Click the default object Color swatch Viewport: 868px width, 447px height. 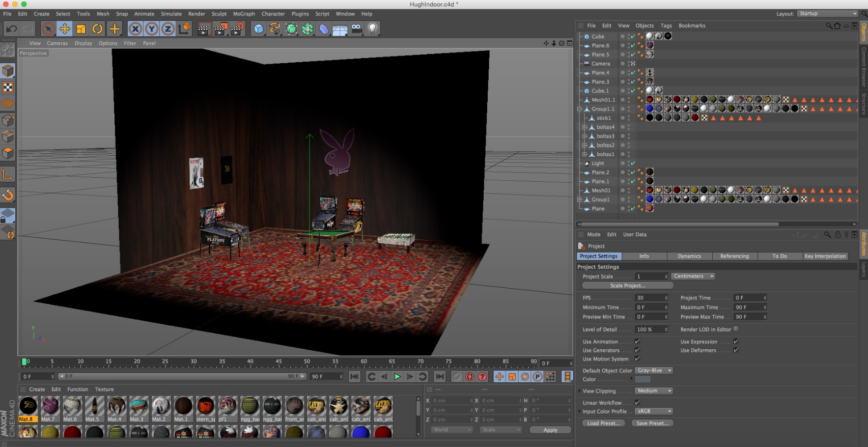642,379
